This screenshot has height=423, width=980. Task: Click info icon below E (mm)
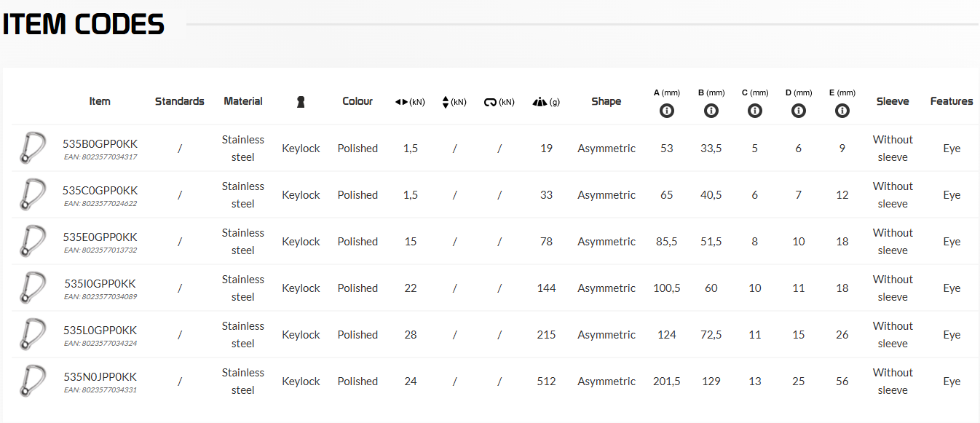point(842,111)
